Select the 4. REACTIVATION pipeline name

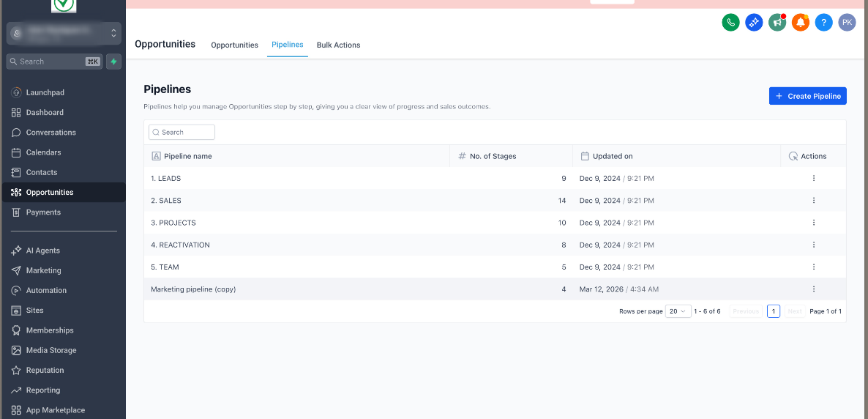[181, 245]
